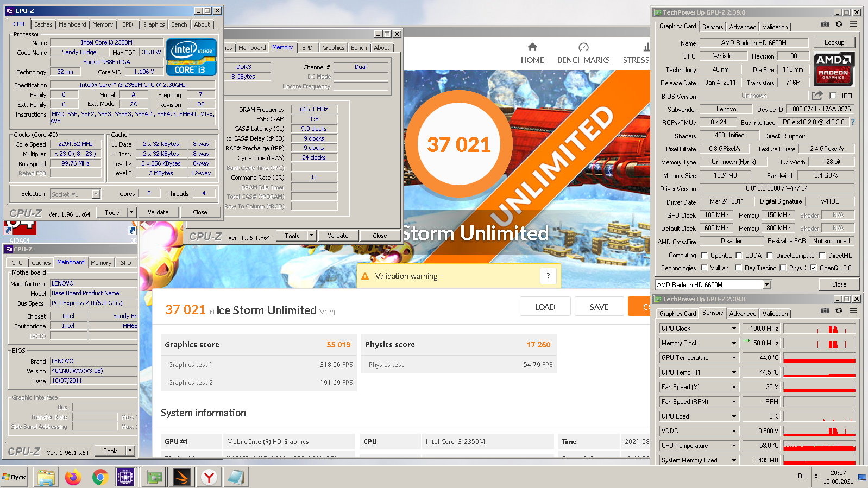Open the GPU Load sensor dropdown
This screenshot has height=488, width=868.
tap(734, 416)
